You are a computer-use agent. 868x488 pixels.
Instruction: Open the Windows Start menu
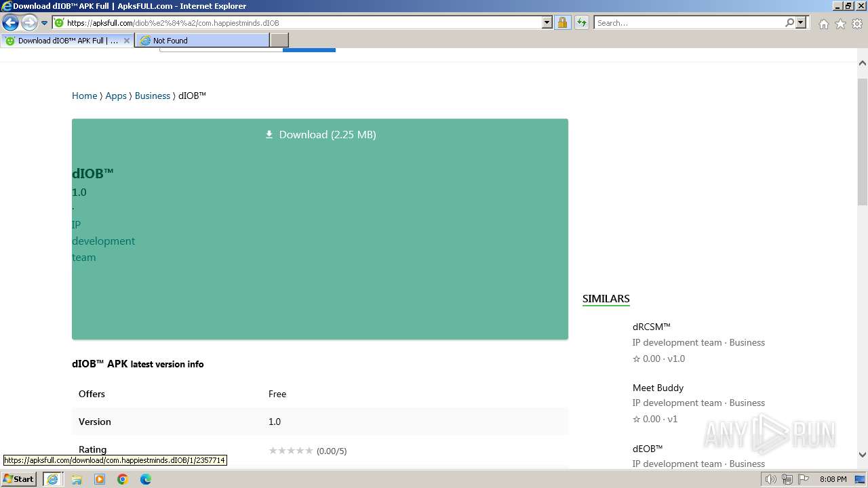18,479
